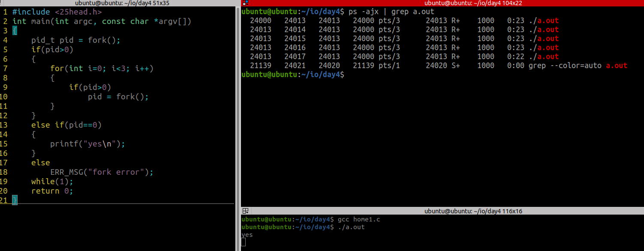This screenshot has width=644, height=251.
Task: Click the "pid_t pid = fork();" line
Action: point(76,40)
